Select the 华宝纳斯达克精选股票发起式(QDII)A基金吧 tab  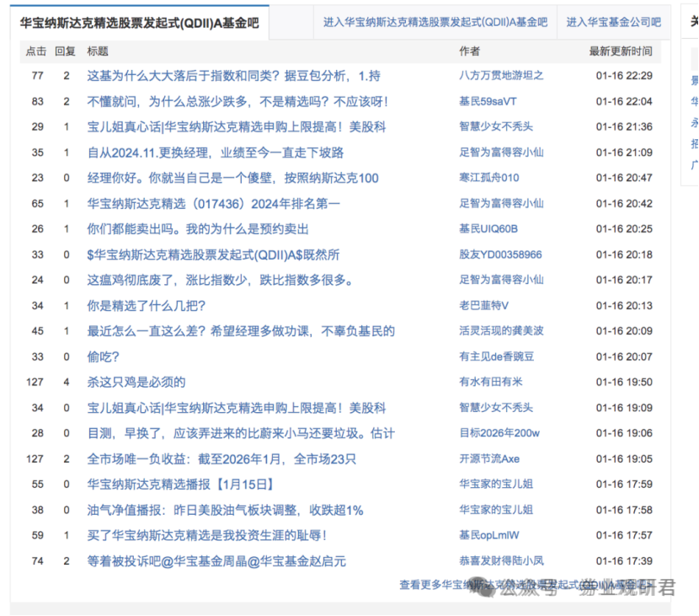[x=140, y=23]
